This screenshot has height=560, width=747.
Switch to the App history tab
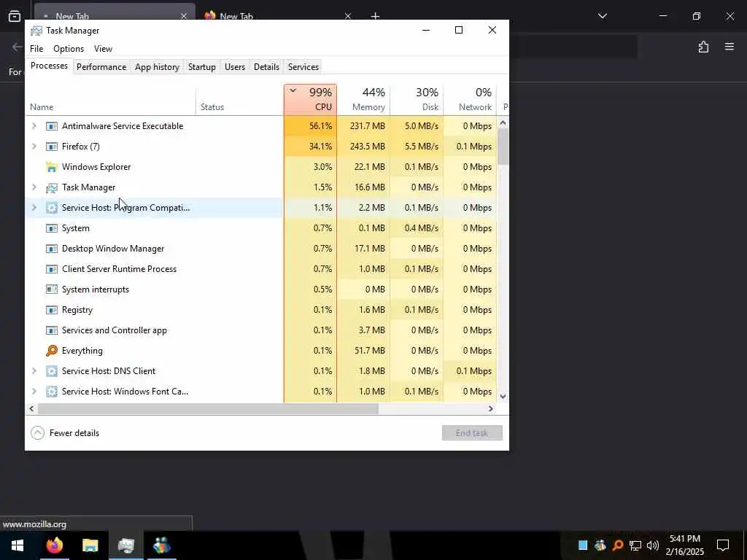click(x=158, y=67)
